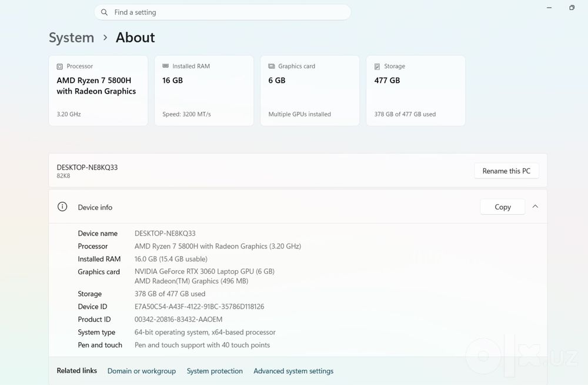This screenshot has height=385, width=588.
Task: Restore down the Settings window
Action: [572, 8]
